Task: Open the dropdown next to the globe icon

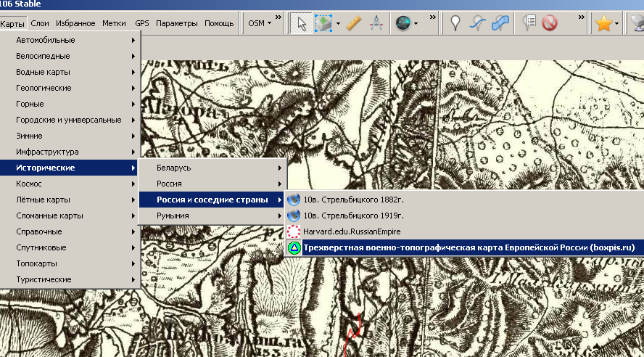Action: coord(416,23)
